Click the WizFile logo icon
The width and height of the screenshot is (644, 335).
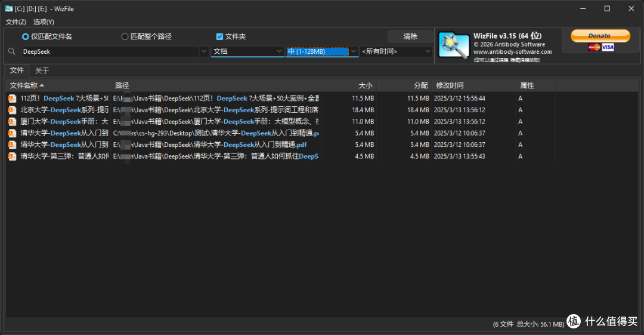(453, 45)
